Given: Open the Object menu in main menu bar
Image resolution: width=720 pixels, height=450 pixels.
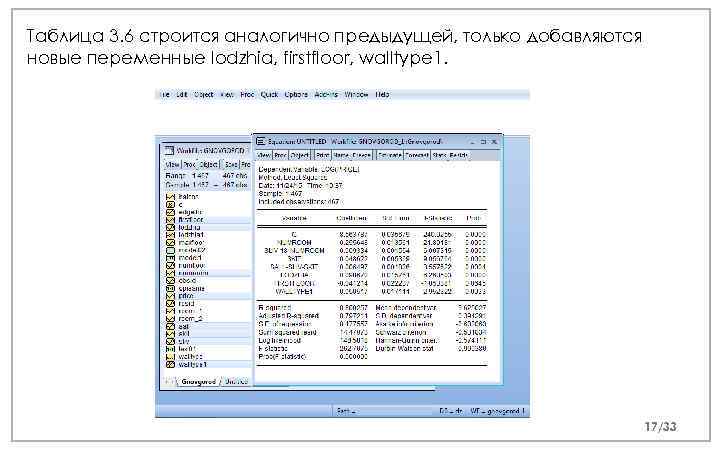Looking at the screenshot, I should click(203, 95).
